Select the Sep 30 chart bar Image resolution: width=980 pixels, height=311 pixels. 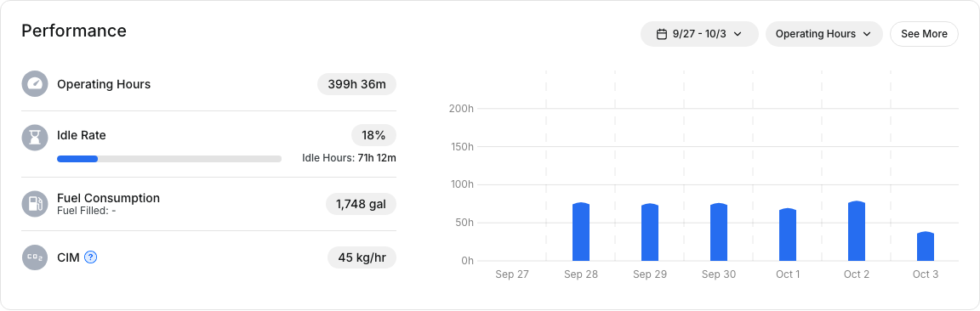719,232
